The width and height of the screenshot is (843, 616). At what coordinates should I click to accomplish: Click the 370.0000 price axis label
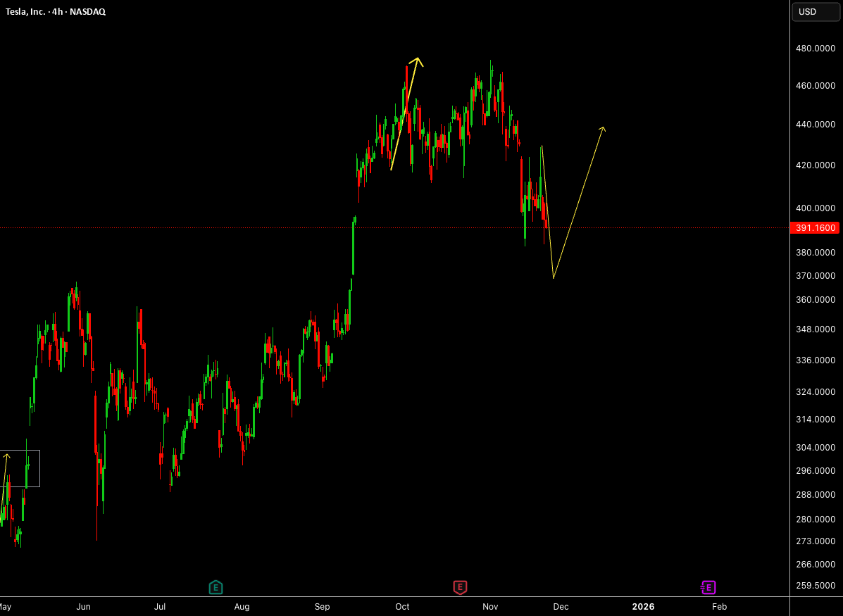[x=815, y=276]
